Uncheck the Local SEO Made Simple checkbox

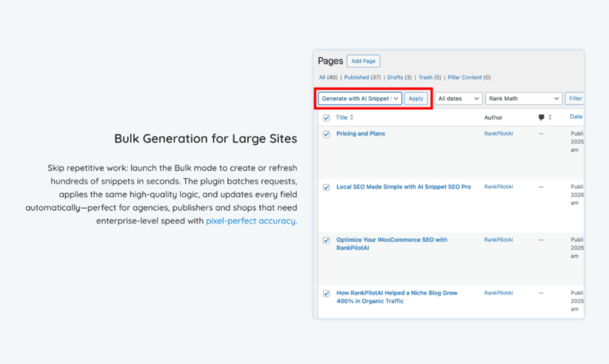pyautogui.click(x=327, y=188)
